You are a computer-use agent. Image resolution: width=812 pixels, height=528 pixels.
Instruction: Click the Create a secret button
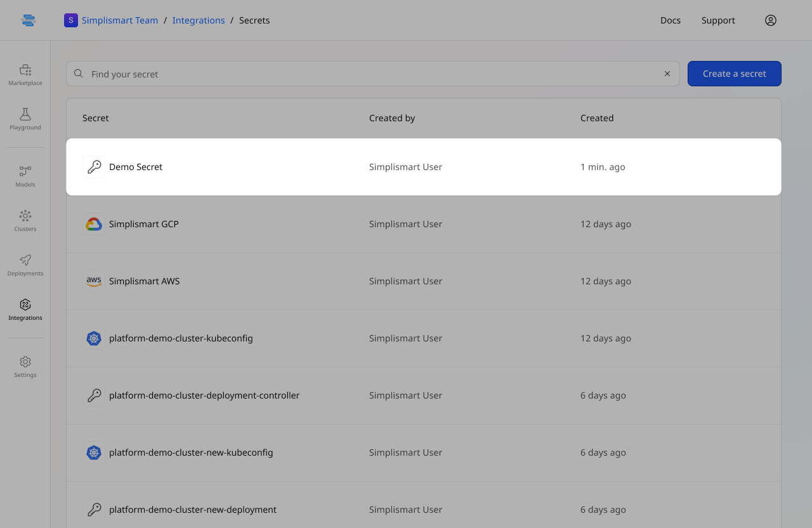coord(735,74)
